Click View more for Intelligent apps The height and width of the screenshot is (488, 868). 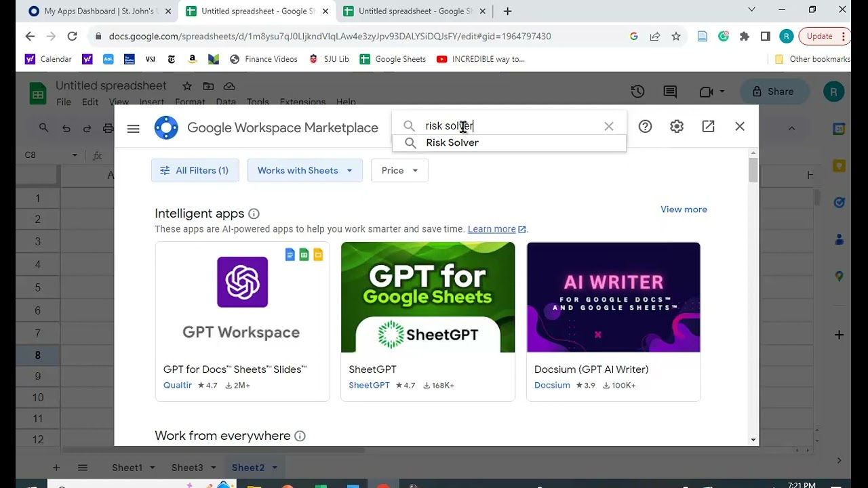[x=684, y=209]
